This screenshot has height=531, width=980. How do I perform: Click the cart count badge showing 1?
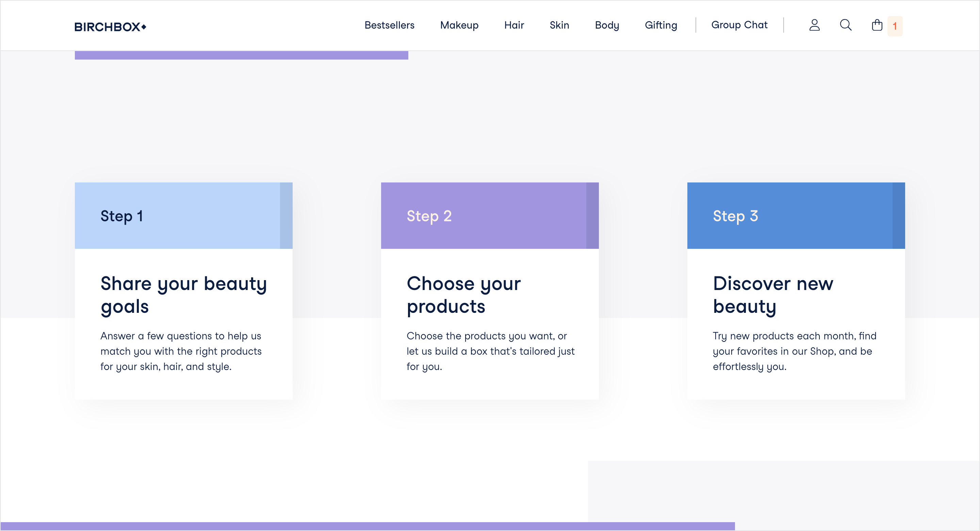pyautogui.click(x=895, y=26)
